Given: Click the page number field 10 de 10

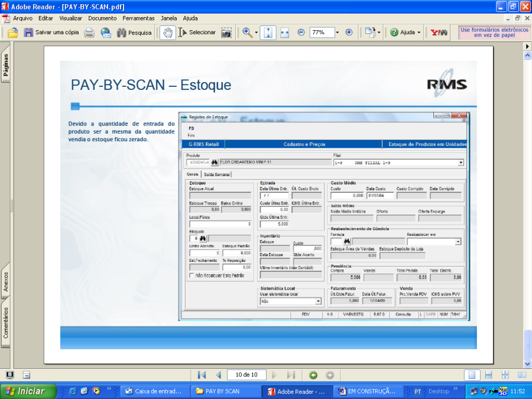Looking at the screenshot, I should click(246, 375).
